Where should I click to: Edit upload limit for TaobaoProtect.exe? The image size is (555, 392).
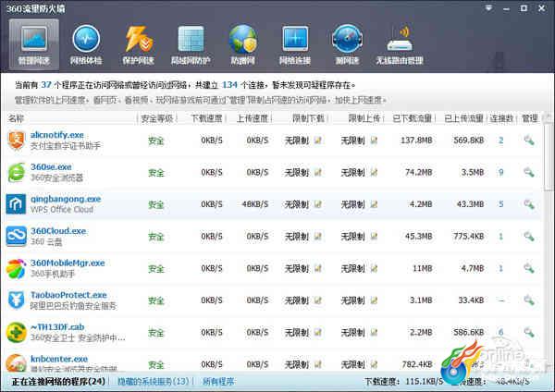(x=374, y=300)
